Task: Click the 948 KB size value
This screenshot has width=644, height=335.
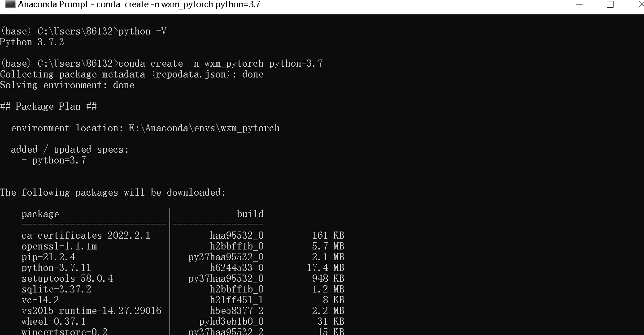Action: 328,279
